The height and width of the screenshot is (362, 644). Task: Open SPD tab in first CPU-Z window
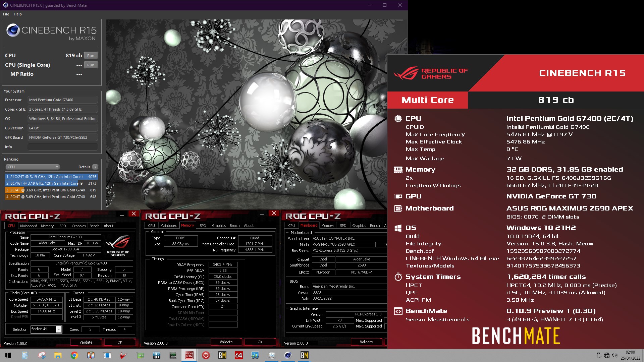tap(63, 226)
